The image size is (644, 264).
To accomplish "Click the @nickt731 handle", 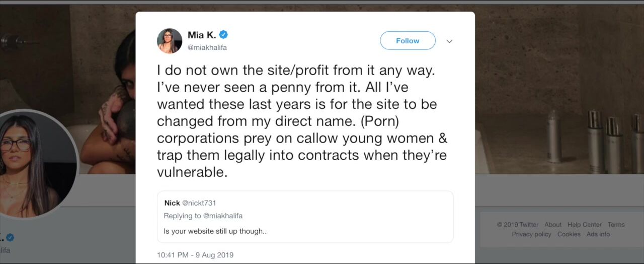I will [199, 203].
